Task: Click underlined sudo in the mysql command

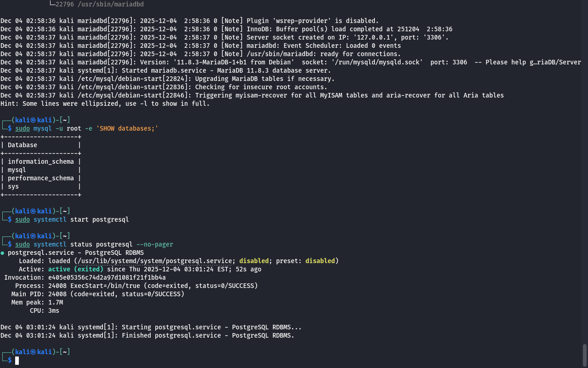Action: (x=23, y=128)
